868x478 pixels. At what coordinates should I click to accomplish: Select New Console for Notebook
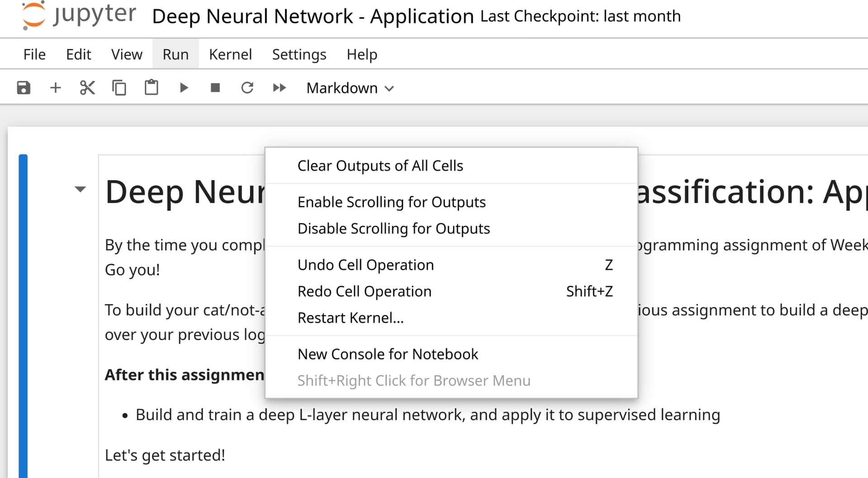click(x=387, y=354)
